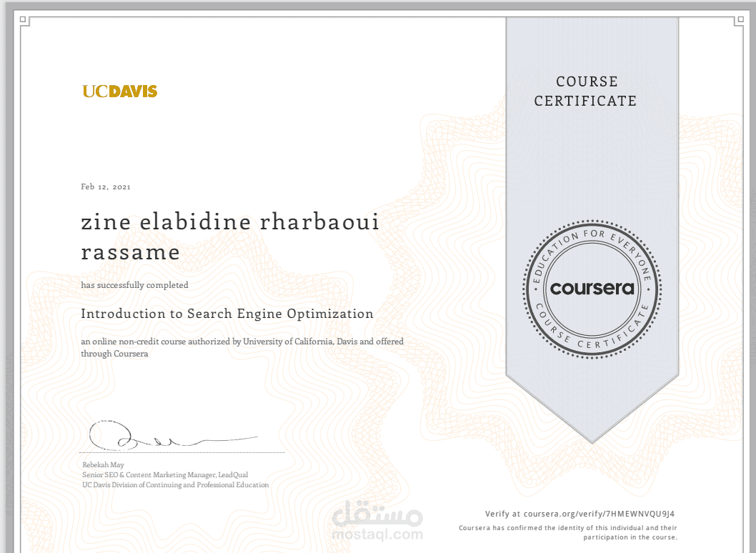The image size is (756, 553).
Task: Click 'participation in the course.' line
Action: click(630, 537)
